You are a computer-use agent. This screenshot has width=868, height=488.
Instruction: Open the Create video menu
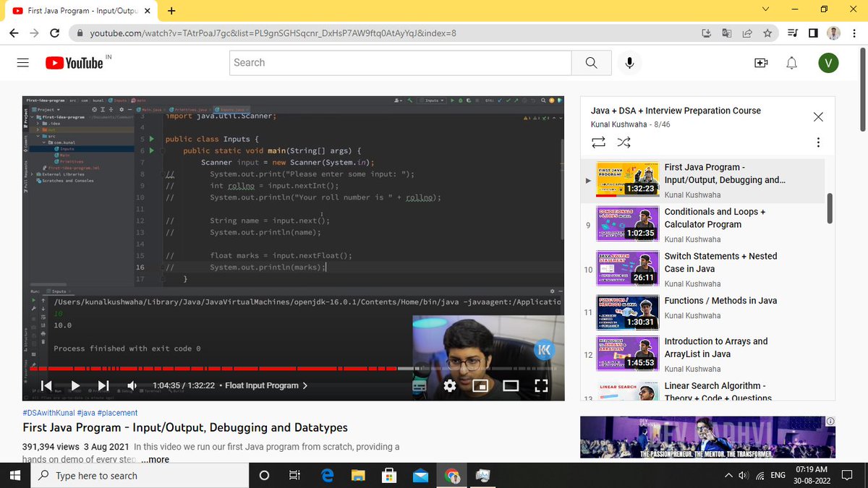[x=760, y=63]
